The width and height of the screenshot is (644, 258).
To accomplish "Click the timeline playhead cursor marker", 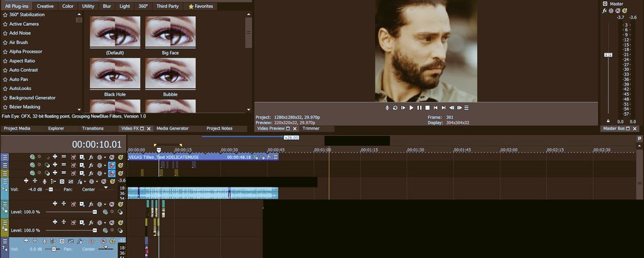I will coord(159,150).
